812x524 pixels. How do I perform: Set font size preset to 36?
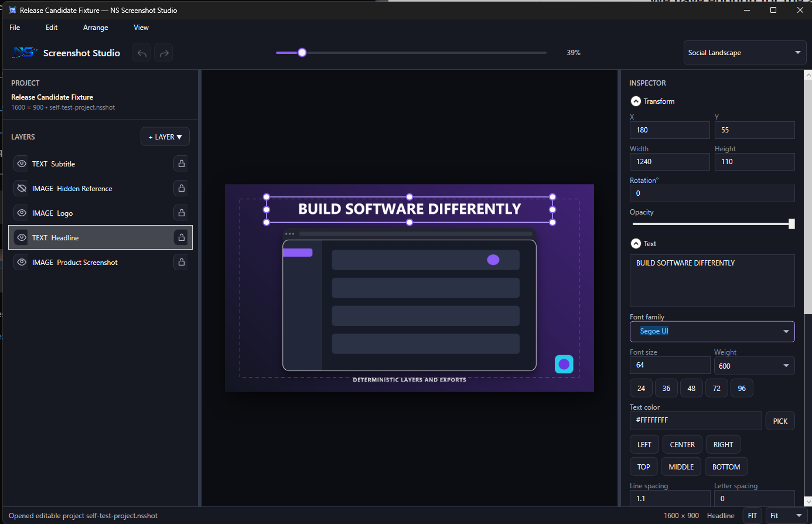point(667,388)
